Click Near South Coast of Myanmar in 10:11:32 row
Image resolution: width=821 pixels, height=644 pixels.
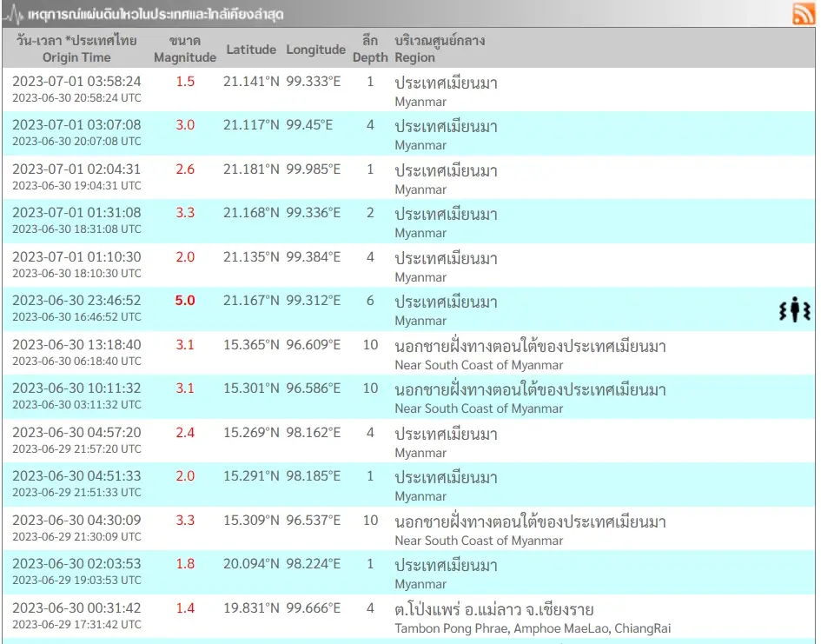tap(479, 408)
